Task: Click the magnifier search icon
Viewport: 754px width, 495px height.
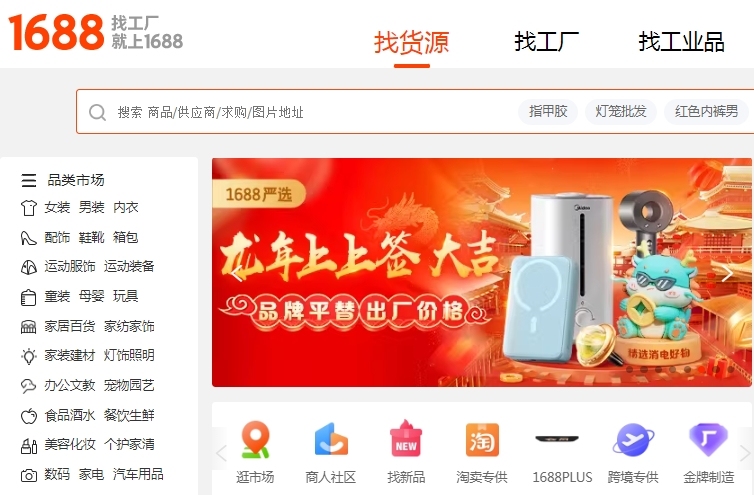Action: [97, 113]
